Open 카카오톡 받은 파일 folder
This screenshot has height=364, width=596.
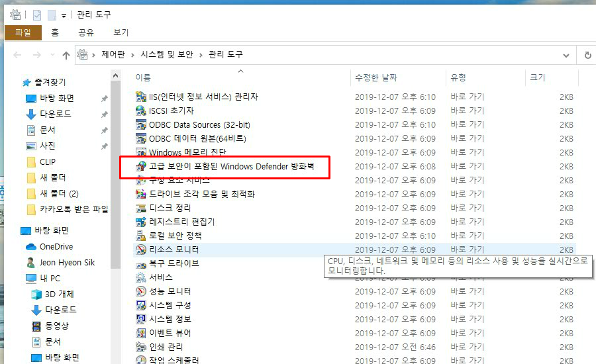74,209
